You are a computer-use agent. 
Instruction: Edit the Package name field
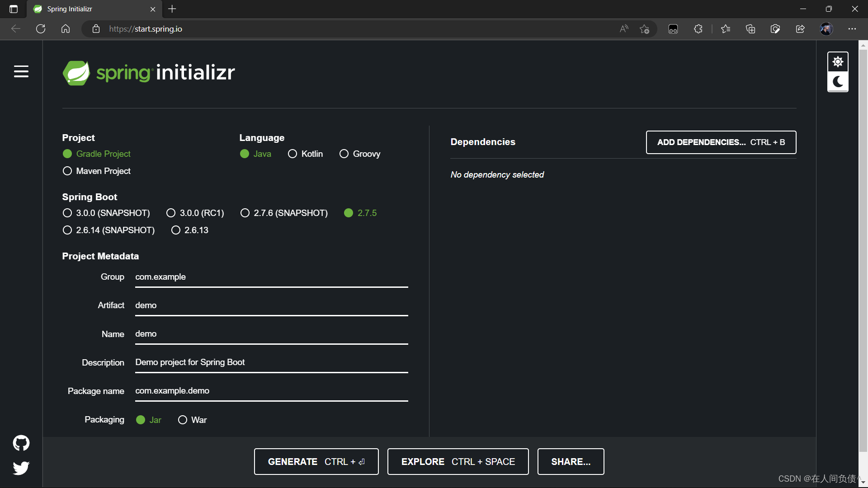pyautogui.click(x=272, y=391)
